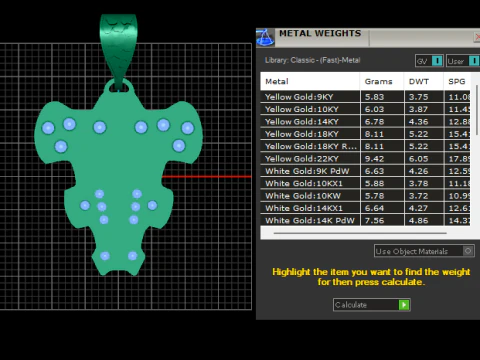Image resolution: width=480 pixels, height=360 pixels.
Task: Sort by the Metal column header
Action: (310, 81)
